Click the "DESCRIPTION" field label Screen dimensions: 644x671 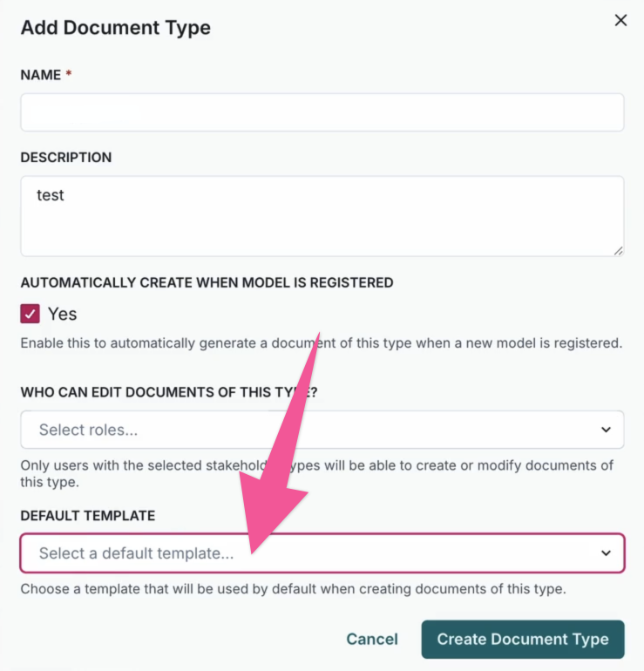pos(66,158)
